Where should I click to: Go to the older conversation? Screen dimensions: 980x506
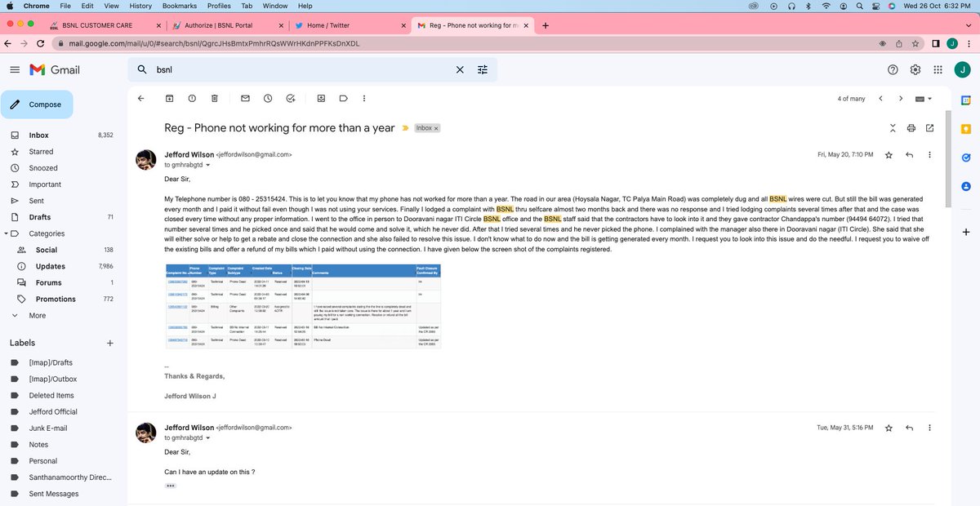tap(901, 98)
